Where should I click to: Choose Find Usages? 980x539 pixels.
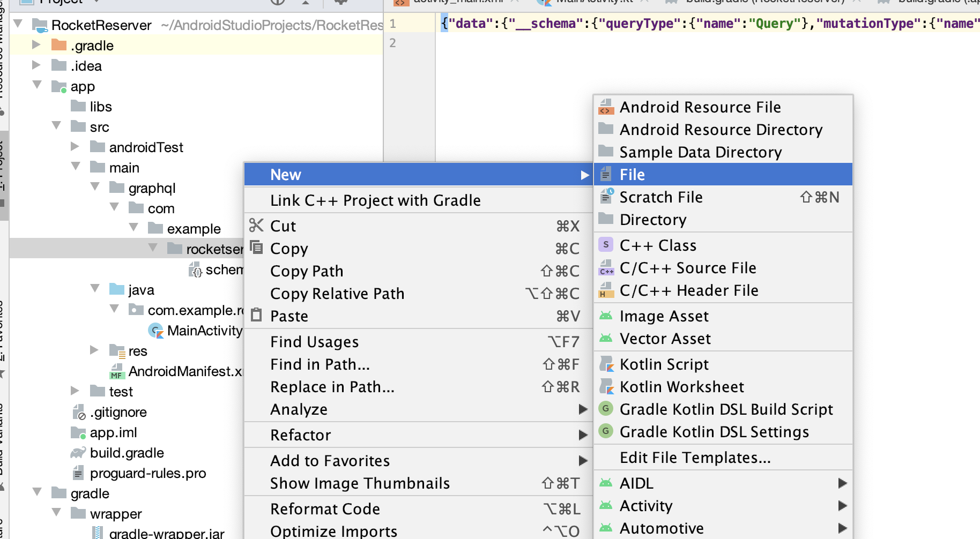pyautogui.click(x=418, y=341)
